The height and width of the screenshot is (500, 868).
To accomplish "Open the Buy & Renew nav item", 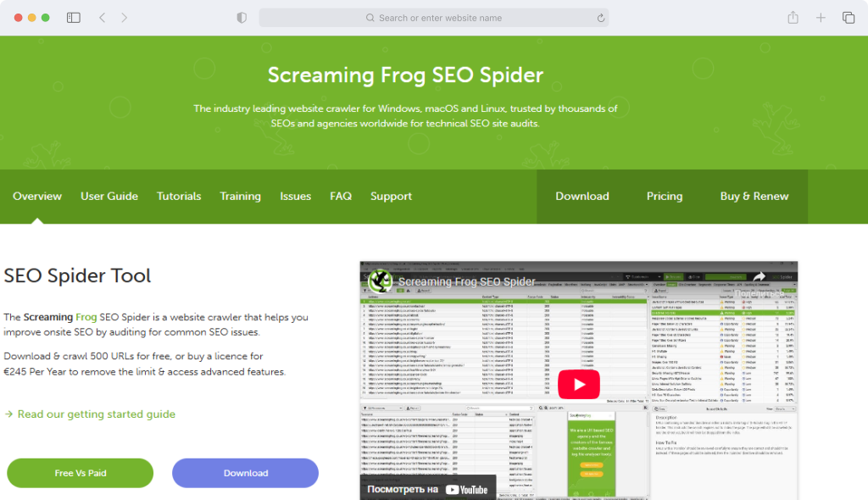I will (754, 196).
